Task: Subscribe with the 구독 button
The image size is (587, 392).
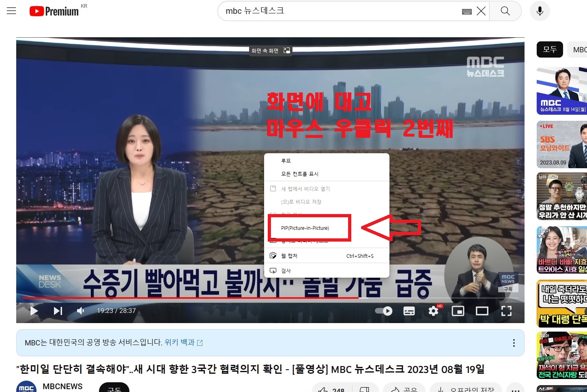Action: coord(114,388)
